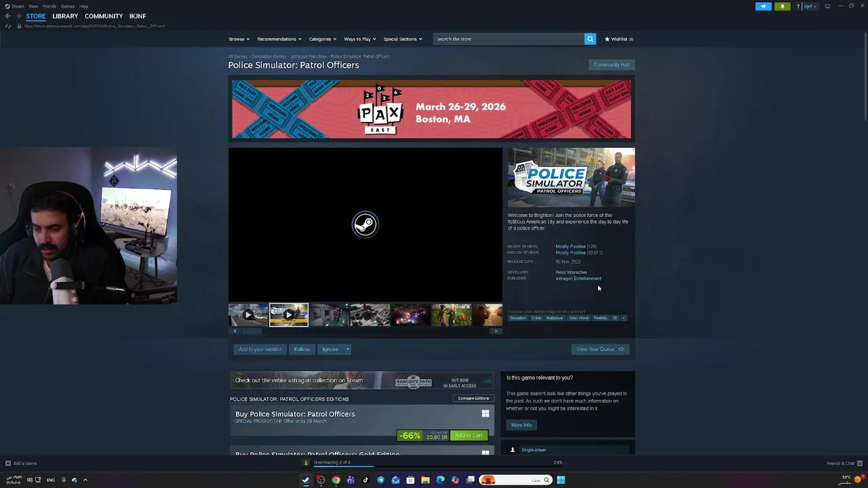Open the account name dropdown
The image size is (868, 488).
click(x=810, y=6)
